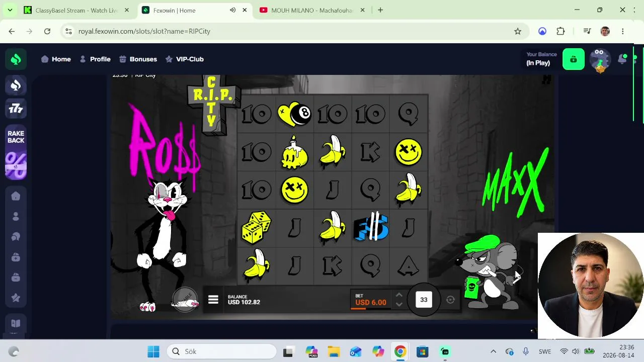Click the sidebar wallet plus icon
Viewport: 644px width, 362px height.
coord(16,257)
